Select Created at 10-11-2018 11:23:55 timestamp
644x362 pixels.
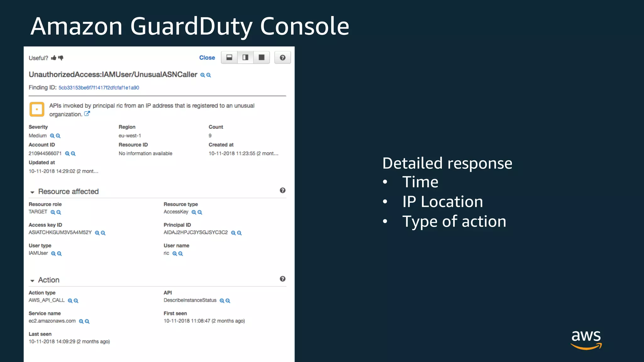pyautogui.click(x=244, y=154)
